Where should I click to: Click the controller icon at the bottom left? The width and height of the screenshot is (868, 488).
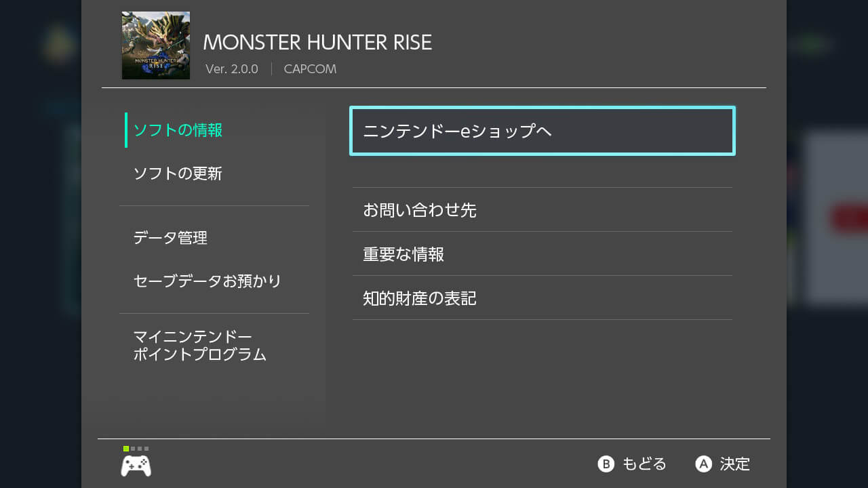(x=136, y=466)
